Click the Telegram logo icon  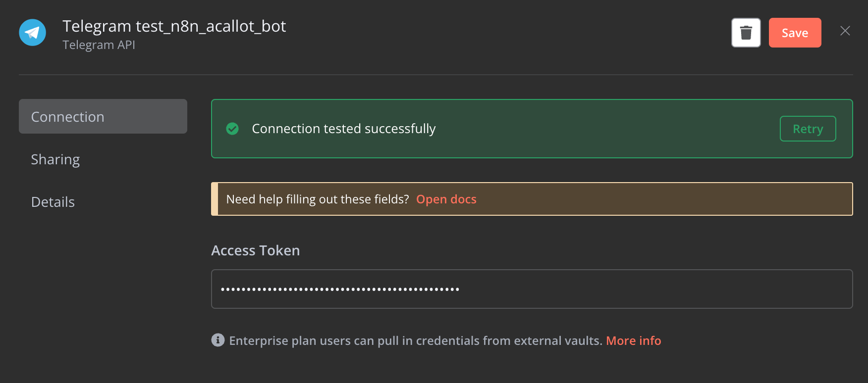(x=33, y=33)
